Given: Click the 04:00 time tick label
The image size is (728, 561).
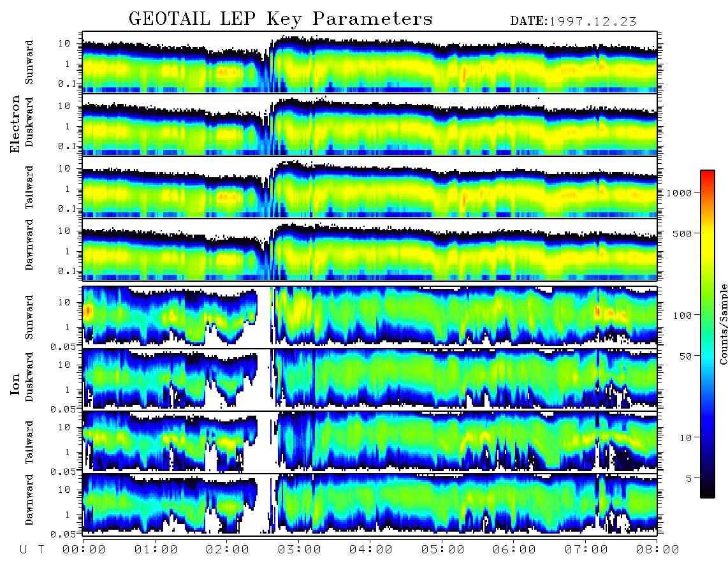Looking at the screenshot, I should [370, 550].
